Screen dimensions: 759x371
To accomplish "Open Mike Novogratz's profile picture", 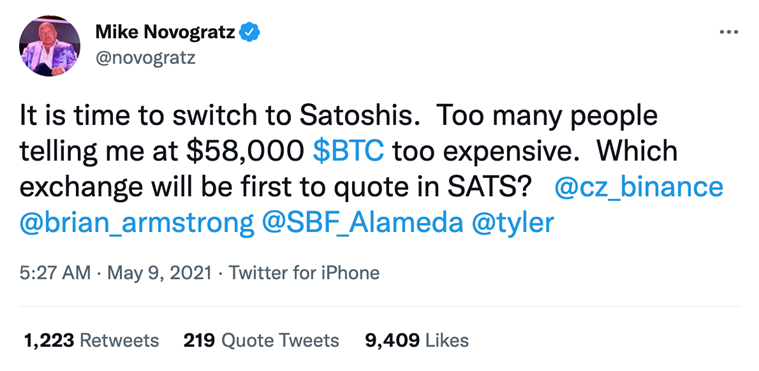I will click(x=50, y=46).
